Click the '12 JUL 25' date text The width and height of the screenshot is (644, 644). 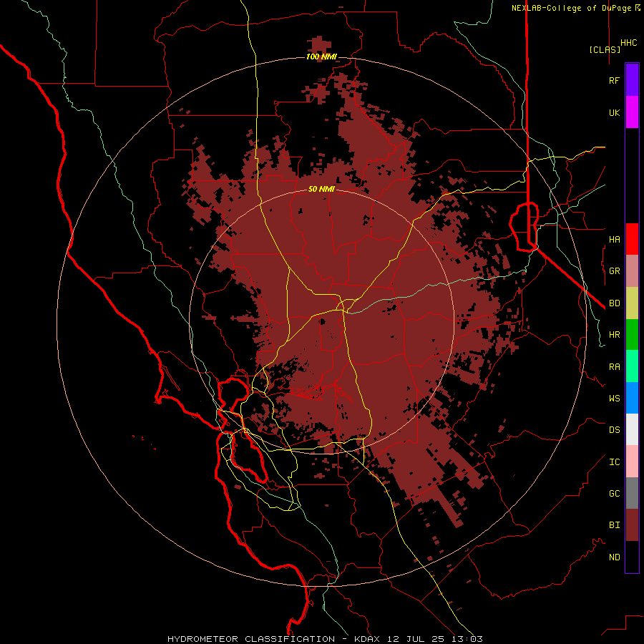pos(416,639)
